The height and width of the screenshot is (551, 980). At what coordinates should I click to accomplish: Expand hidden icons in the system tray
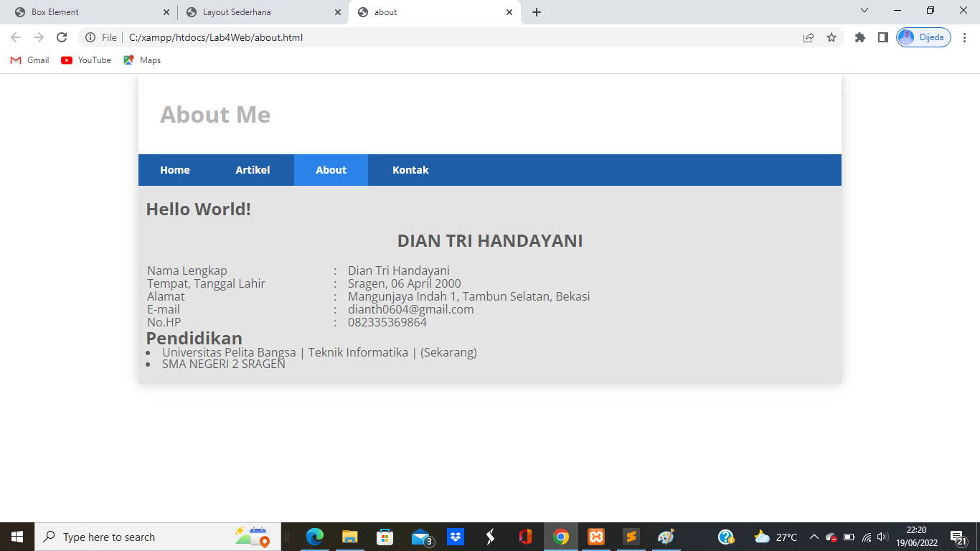[814, 536]
